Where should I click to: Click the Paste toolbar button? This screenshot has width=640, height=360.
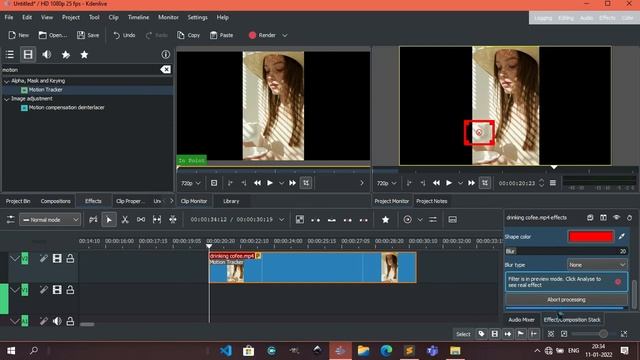[221, 35]
